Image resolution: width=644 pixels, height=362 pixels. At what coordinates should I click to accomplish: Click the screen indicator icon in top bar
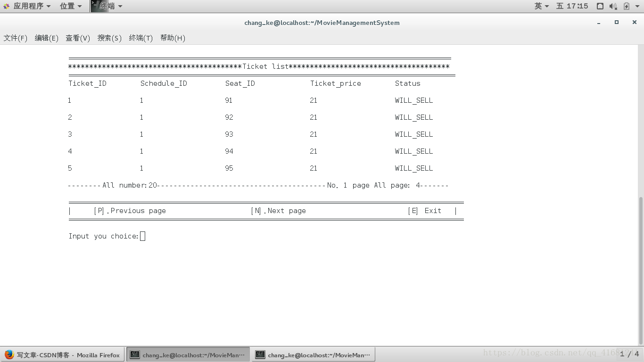tap(600, 6)
